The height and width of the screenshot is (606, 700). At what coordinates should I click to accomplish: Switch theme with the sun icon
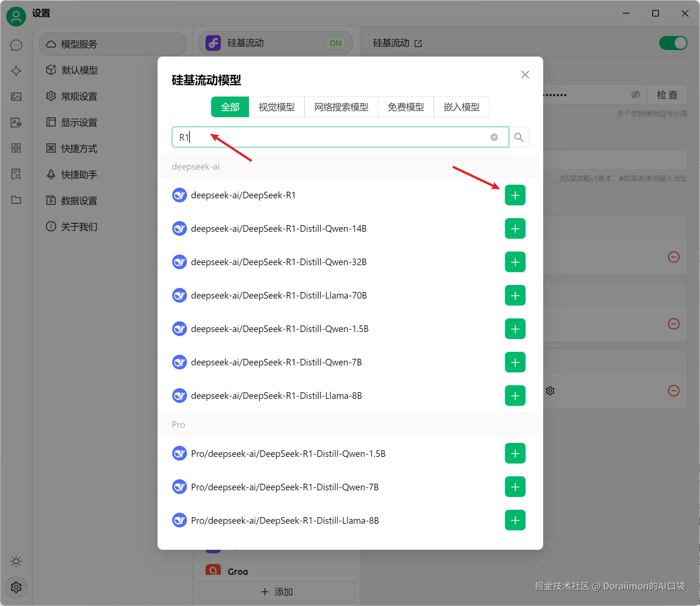[x=16, y=561]
